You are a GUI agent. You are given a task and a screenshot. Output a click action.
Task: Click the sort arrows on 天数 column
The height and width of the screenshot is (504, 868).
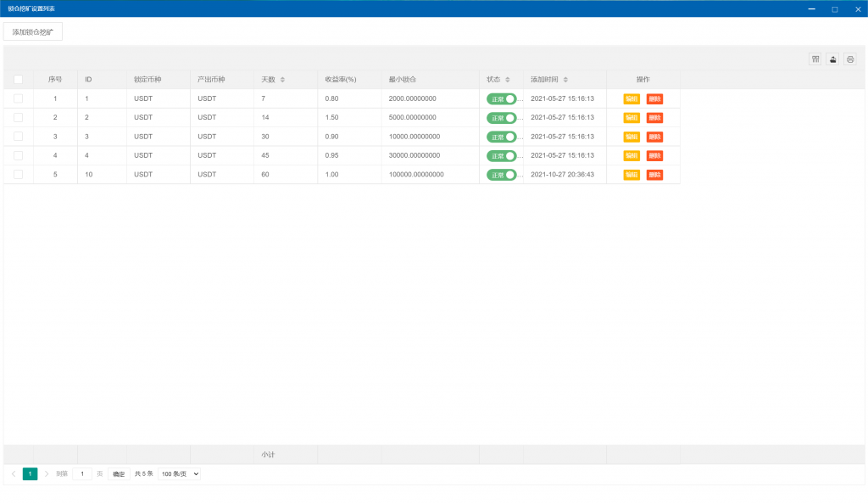282,80
